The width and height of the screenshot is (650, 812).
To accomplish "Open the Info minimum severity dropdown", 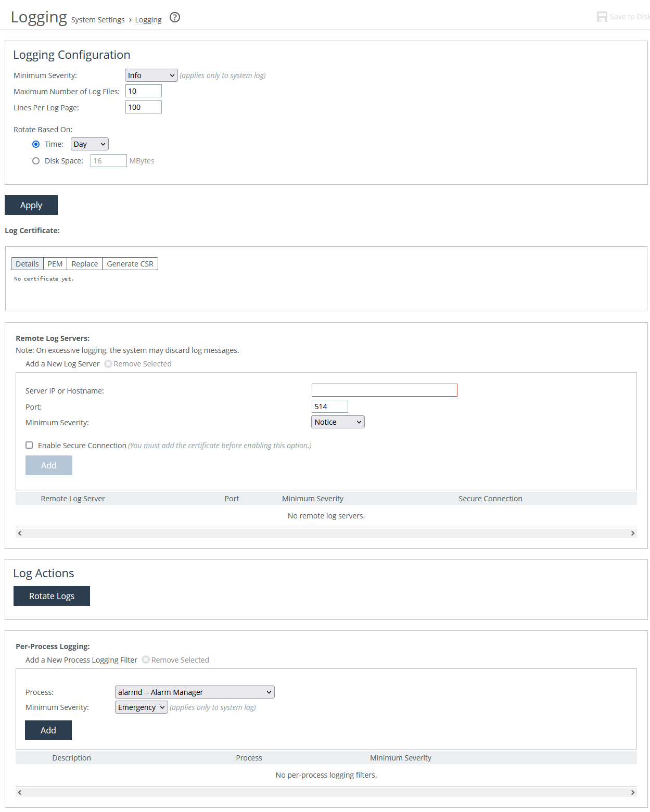I will coord(151,75).
